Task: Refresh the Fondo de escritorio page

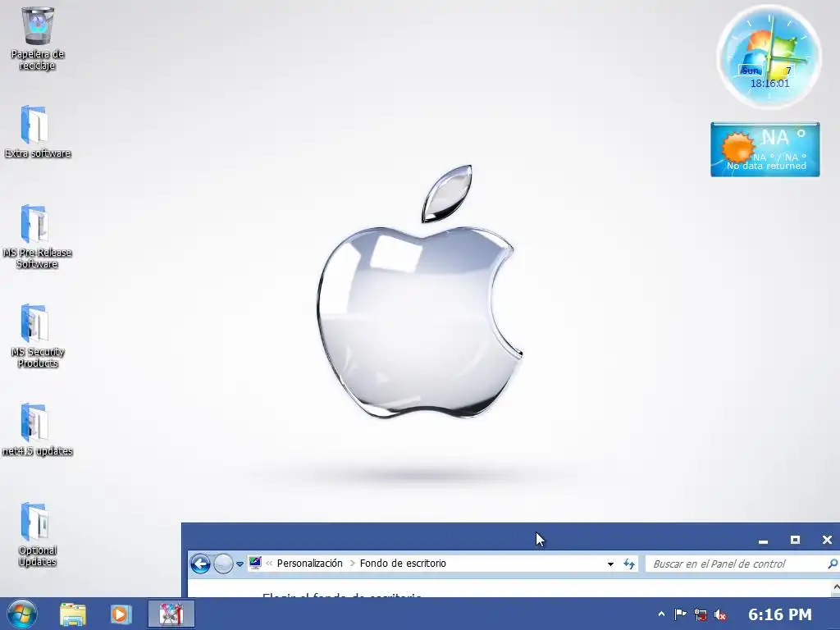Action: [x=629, y=564]
